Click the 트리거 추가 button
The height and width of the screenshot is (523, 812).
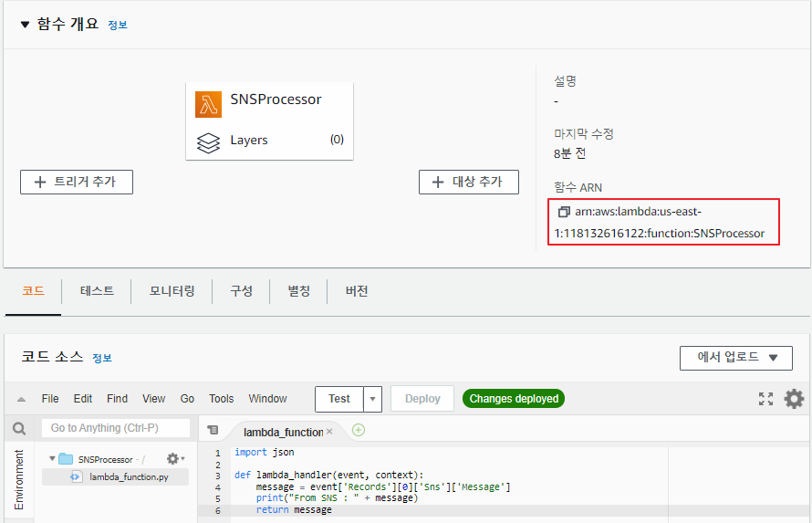[x=77, y=182]
